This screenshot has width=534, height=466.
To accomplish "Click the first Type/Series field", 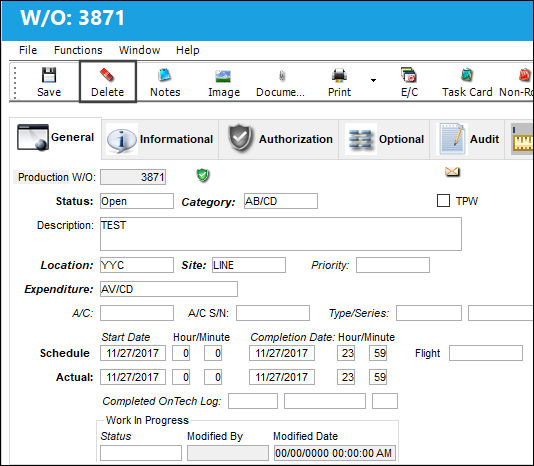I will click(429, 313).
